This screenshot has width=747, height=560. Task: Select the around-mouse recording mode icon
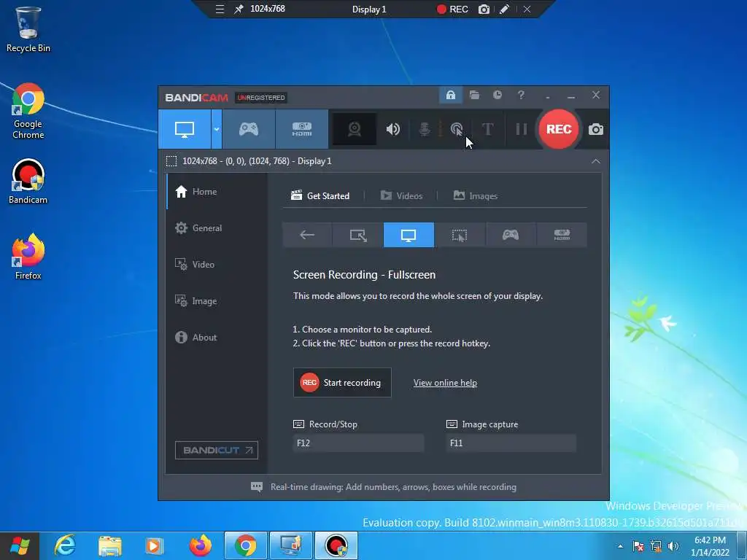click(460, 235)
